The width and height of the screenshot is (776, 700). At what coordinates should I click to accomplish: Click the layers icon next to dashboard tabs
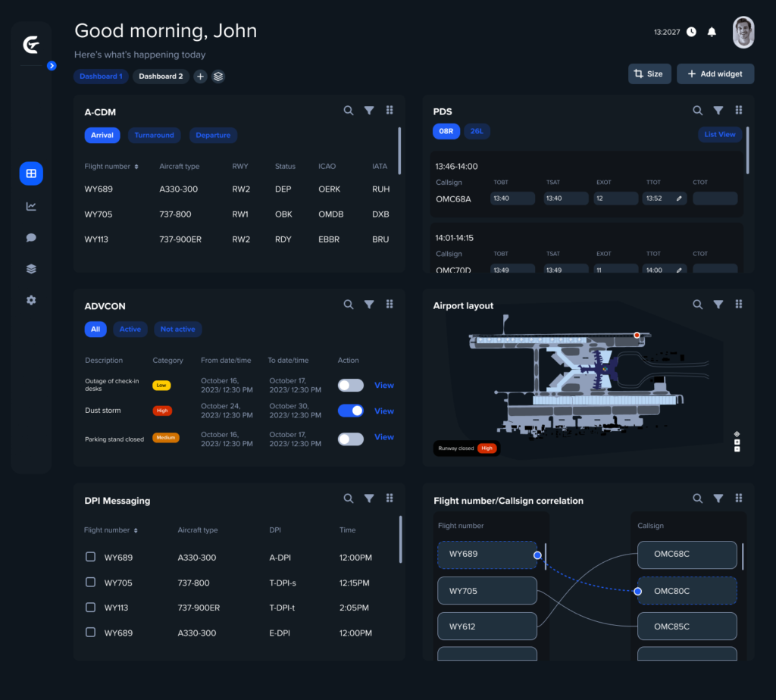218,77
